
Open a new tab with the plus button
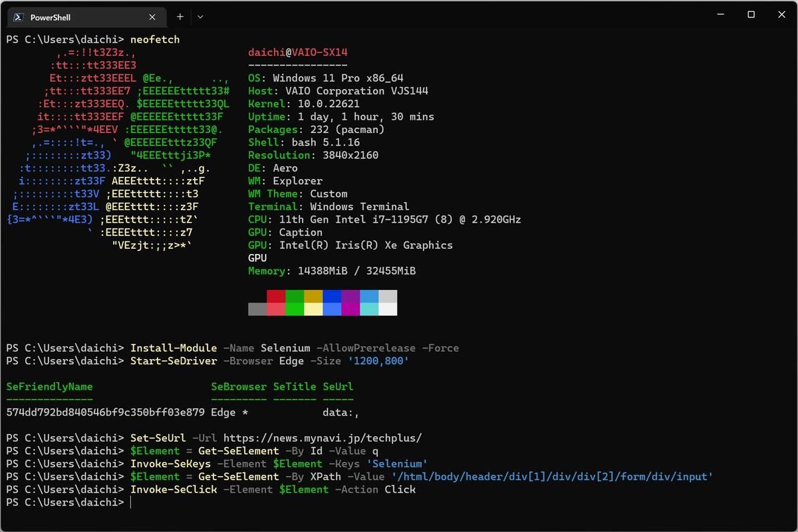[180, 17]
